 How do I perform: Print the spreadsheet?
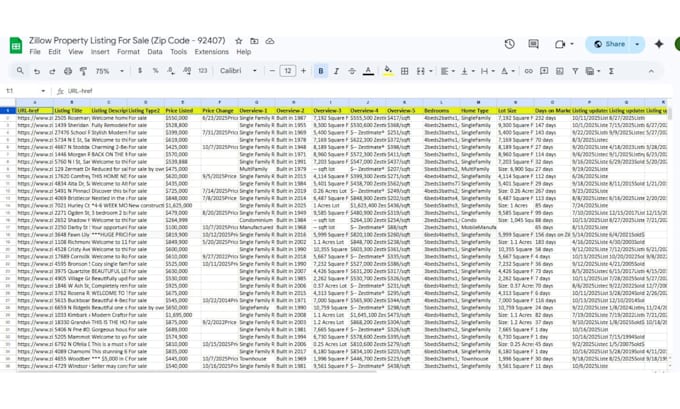coord(68,71)
